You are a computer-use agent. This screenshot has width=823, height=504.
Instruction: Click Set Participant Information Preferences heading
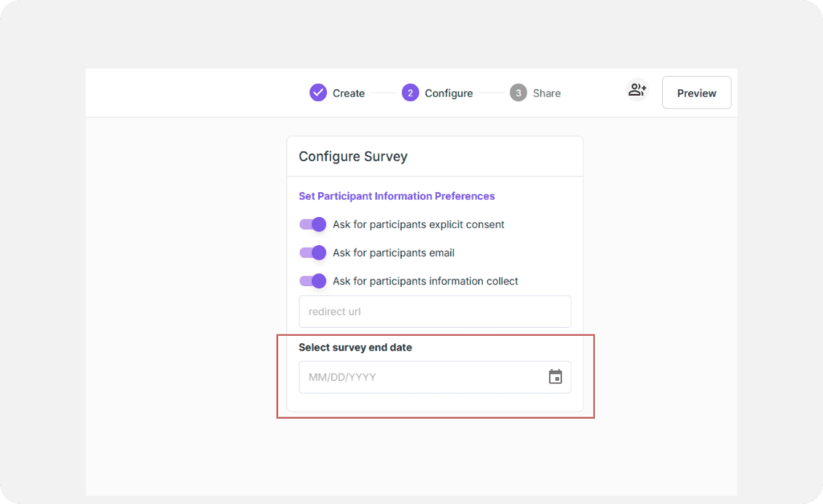[396, 196]
